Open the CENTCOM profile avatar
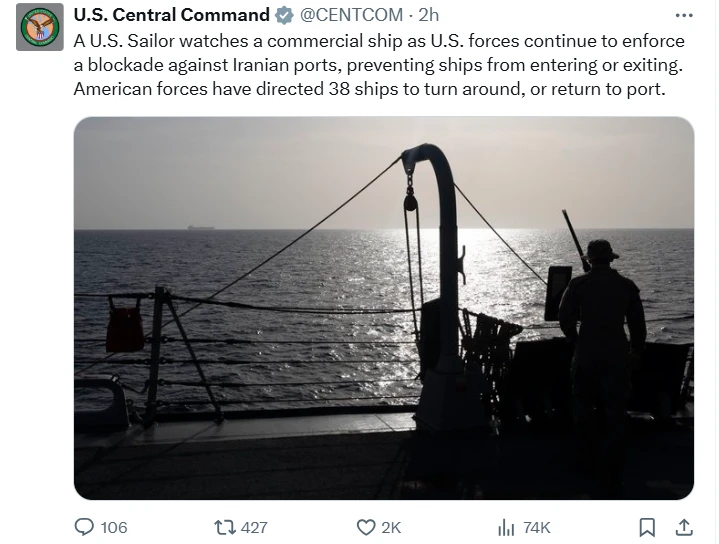 point(40,27)
